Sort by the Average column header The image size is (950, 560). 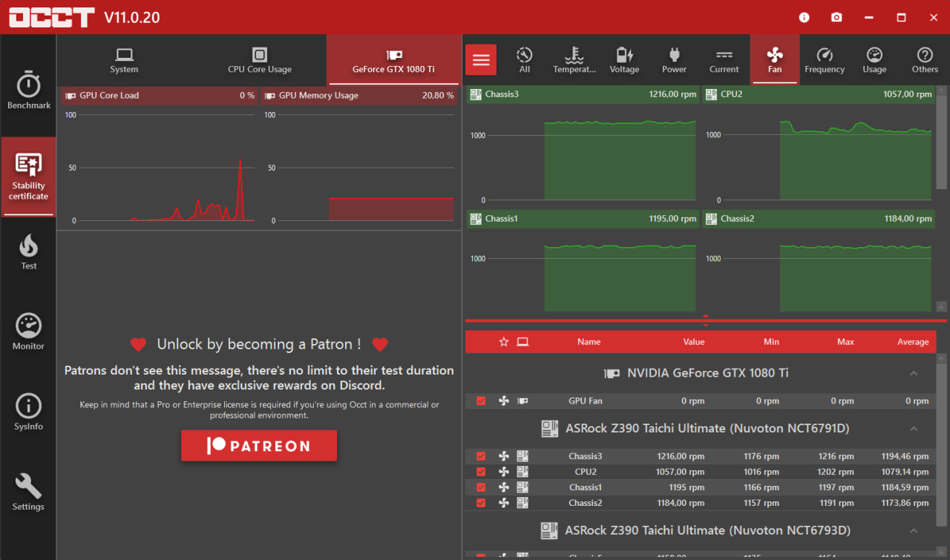click(913, 342)
